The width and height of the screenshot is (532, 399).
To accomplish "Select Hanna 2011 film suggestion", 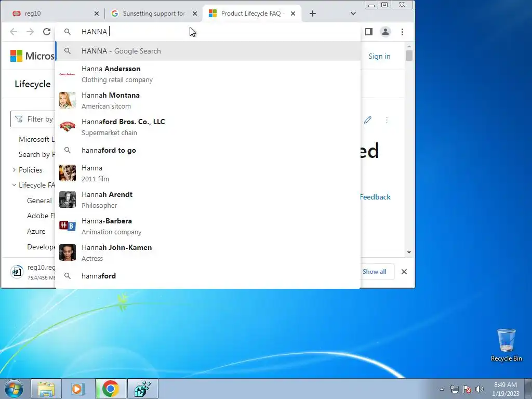I will [208, 174].
